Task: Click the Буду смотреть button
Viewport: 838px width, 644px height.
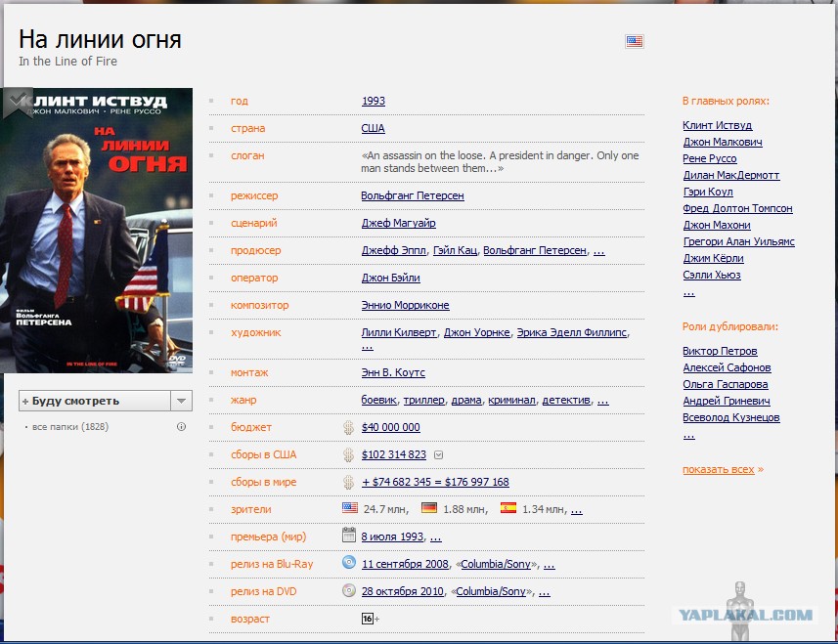Action: 95,401
